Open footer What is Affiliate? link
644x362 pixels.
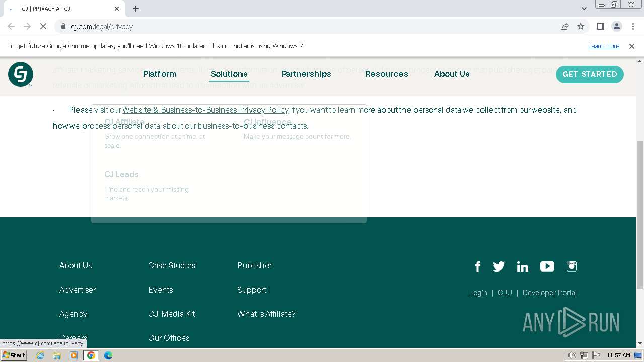267,314
